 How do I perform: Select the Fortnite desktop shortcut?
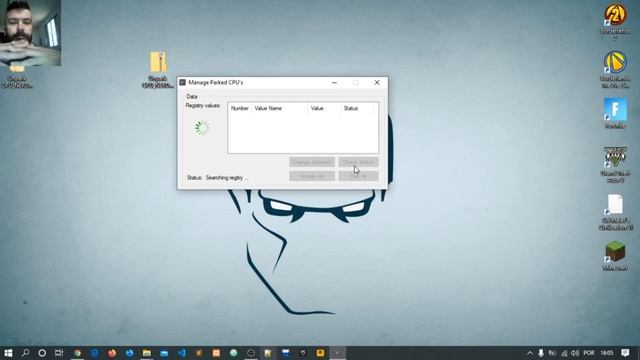(615, 113)
